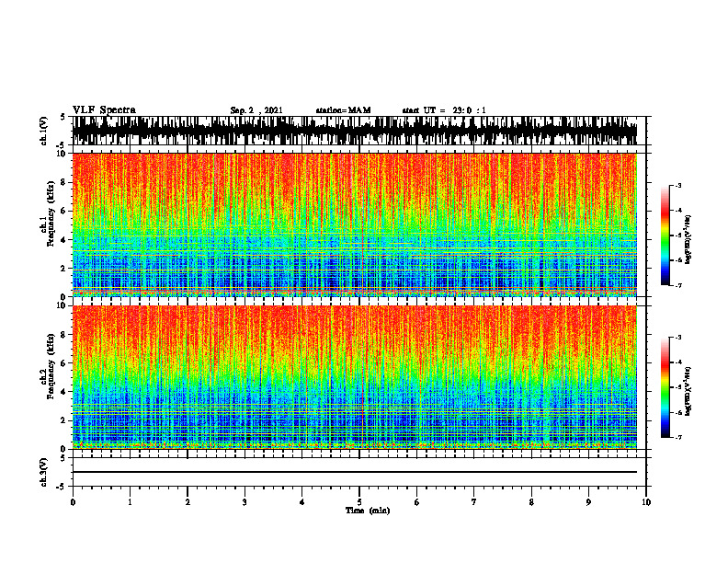Click the flat ch.3 voltage trace line

click(x=355, y=472)
